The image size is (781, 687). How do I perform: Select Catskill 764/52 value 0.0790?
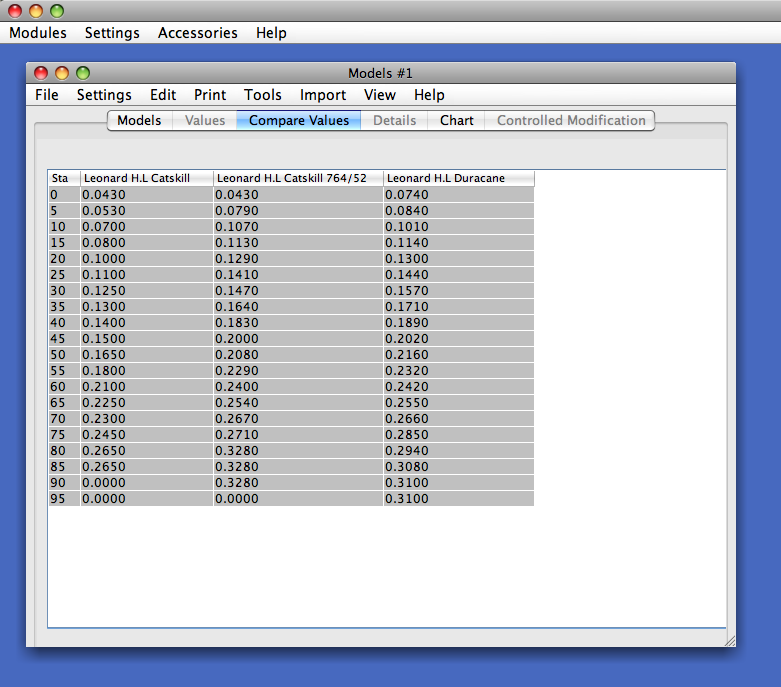[298, 211]
